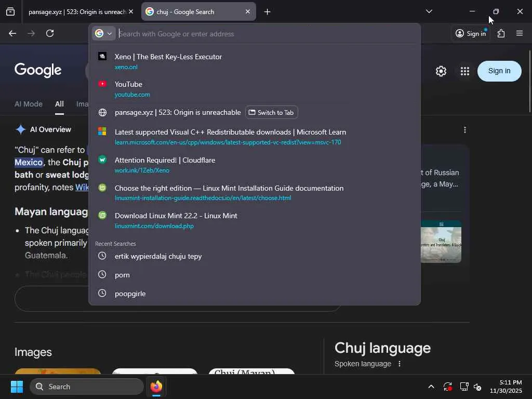The image size is (532, 399).
Task: Click the work.ink green favicon
Action: click(102, 159)
